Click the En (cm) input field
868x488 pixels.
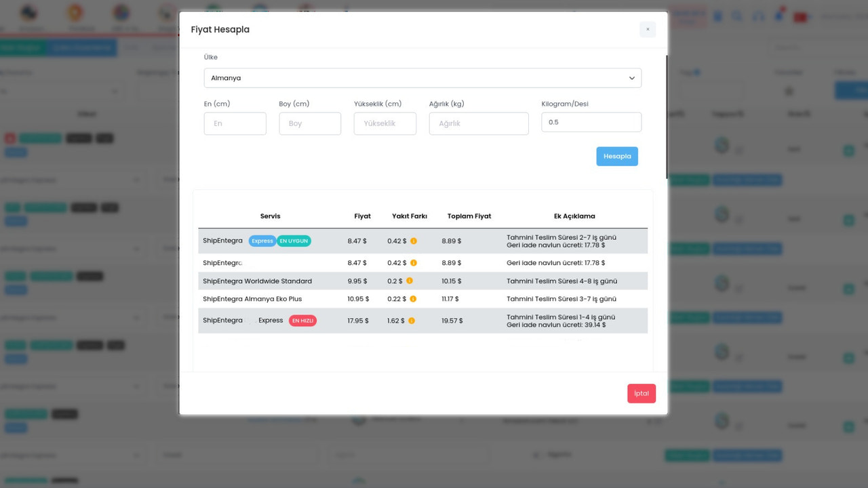click(235, 123)
